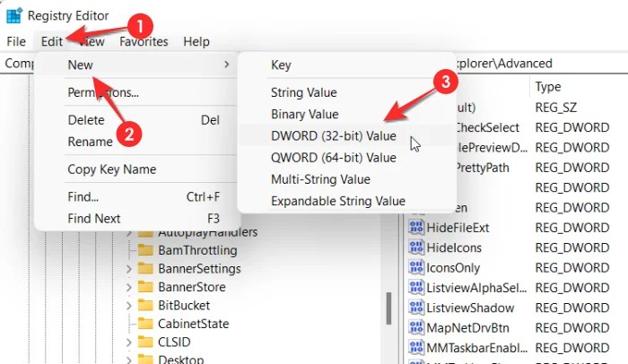628x364 pixels.
Task: Click the HideFileExt DWORD value icon
Action: [x=415, y=228]
